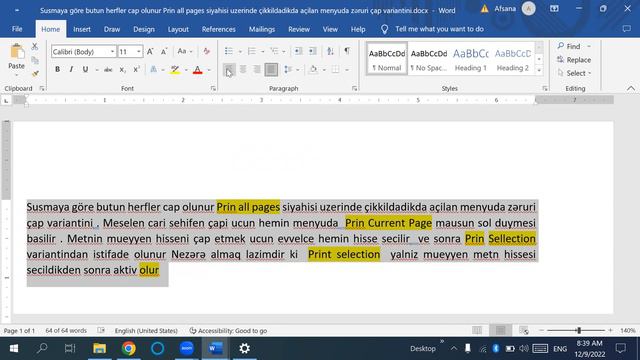This screenshot has width=640, height=360.
Task: Open the File tab
Action: point(17,29)
